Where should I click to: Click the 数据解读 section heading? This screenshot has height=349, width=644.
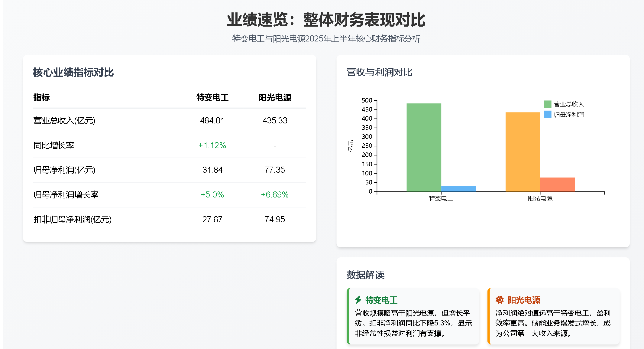pos(365,275)
